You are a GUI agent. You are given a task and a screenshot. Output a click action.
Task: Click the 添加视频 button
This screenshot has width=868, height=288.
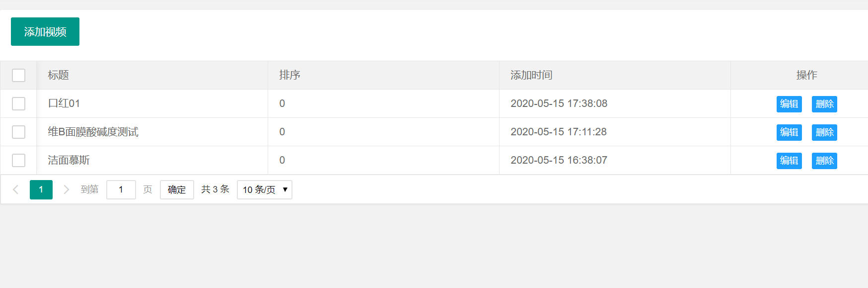(45, 32)
